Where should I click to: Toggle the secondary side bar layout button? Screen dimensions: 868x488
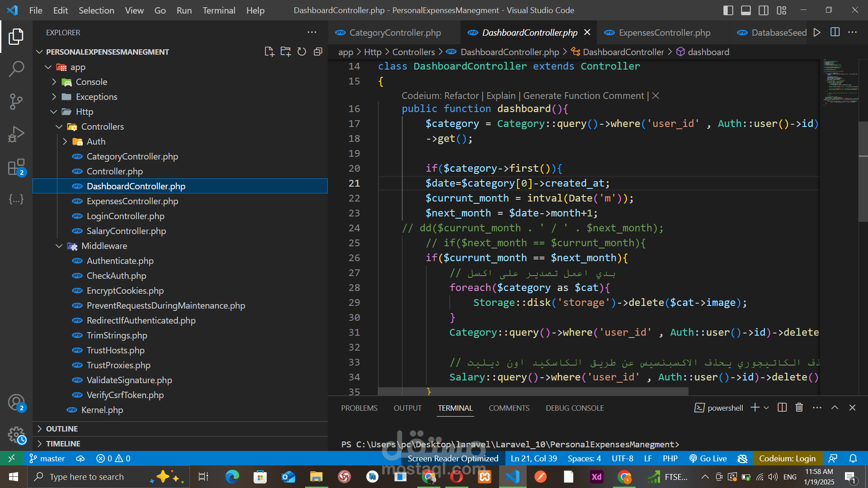pos(764,10)
